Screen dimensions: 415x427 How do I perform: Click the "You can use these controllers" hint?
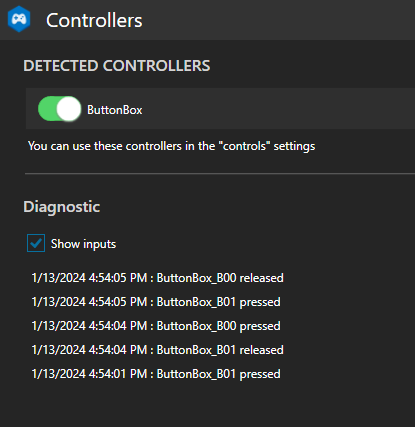click(x=172, y=146)
